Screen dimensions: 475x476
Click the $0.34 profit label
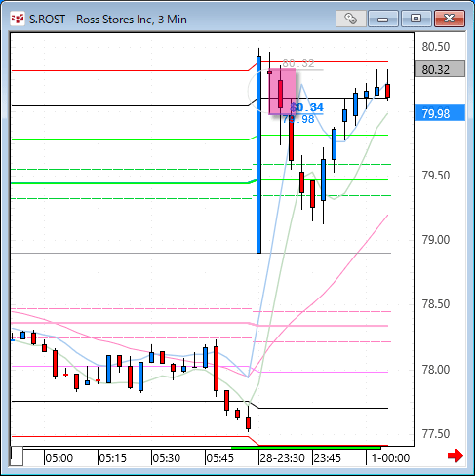pos(306,107)
